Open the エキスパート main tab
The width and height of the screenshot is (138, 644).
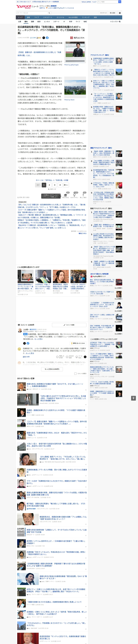pos(48,17)
